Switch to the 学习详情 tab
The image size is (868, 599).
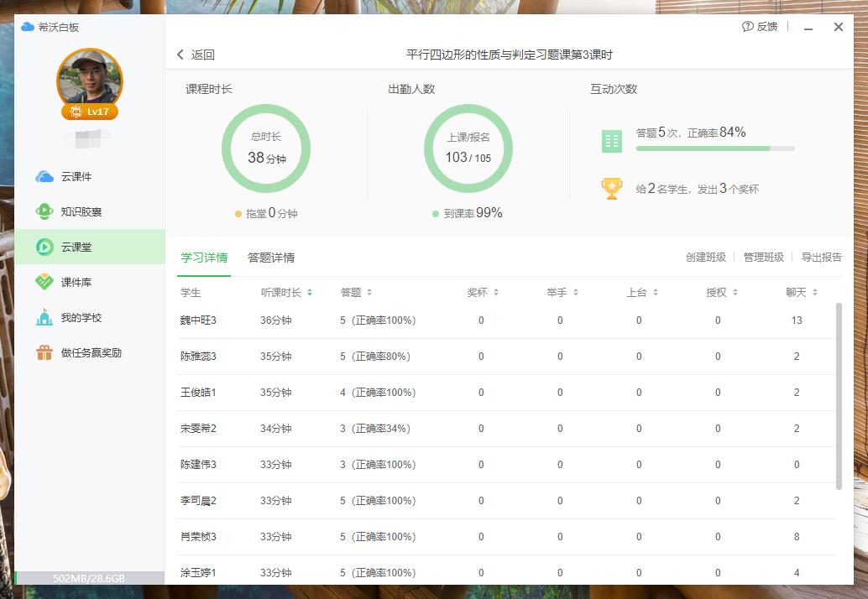click(203, 258)
